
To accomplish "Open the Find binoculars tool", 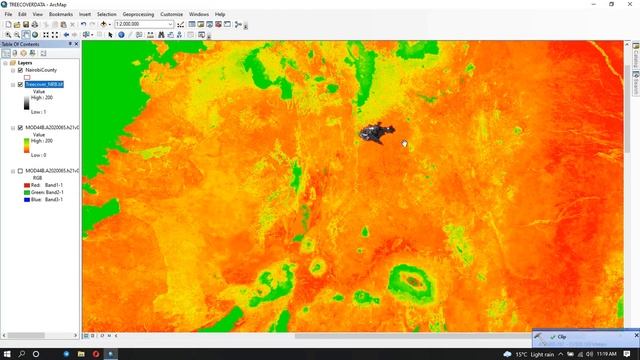I will [x=161, y=35].
